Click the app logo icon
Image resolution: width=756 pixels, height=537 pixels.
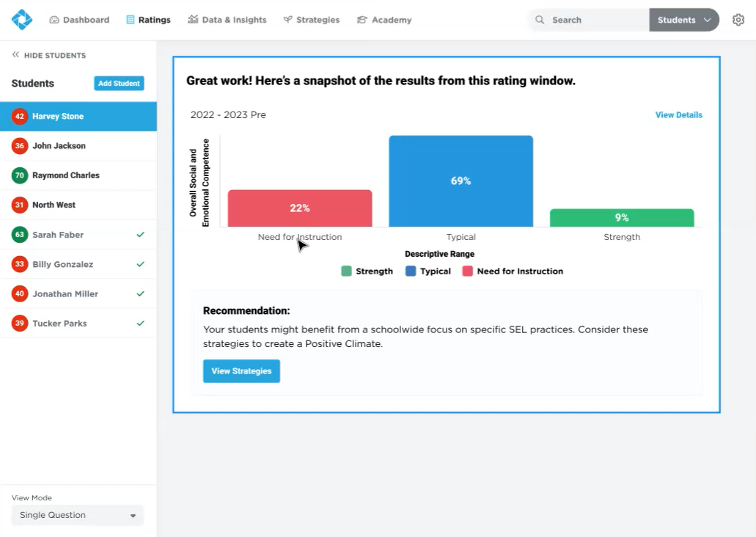click(x=22, y=20)
